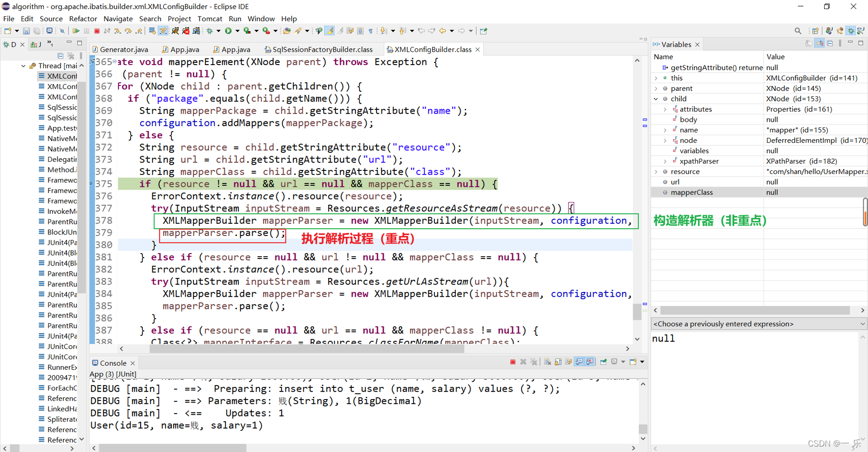Click the green Run launch icon
The image size is (868, 452).
[228, 31]
